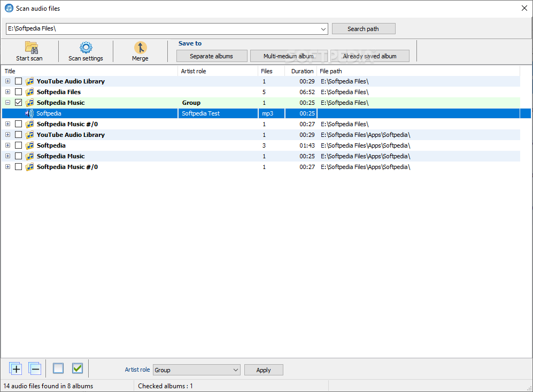The width and height of the screenshot is (533, 392).
Task: Expand the Softpedia Files album node
Action: click(8, 92)
